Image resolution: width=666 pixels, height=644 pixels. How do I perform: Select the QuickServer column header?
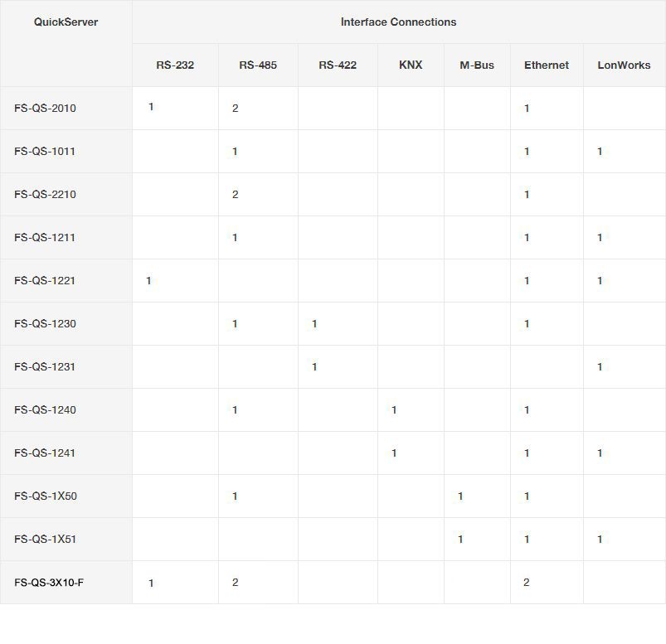[x=66, y=22]
